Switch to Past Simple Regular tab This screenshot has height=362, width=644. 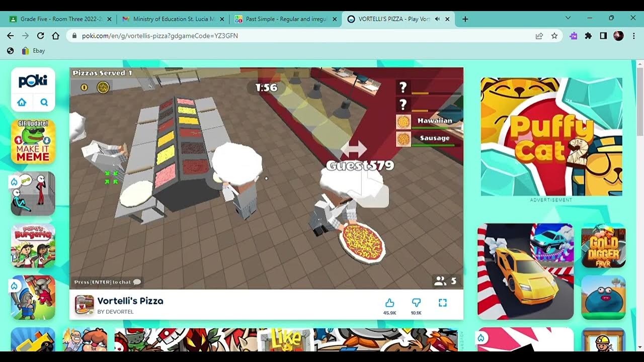(286, 19)
